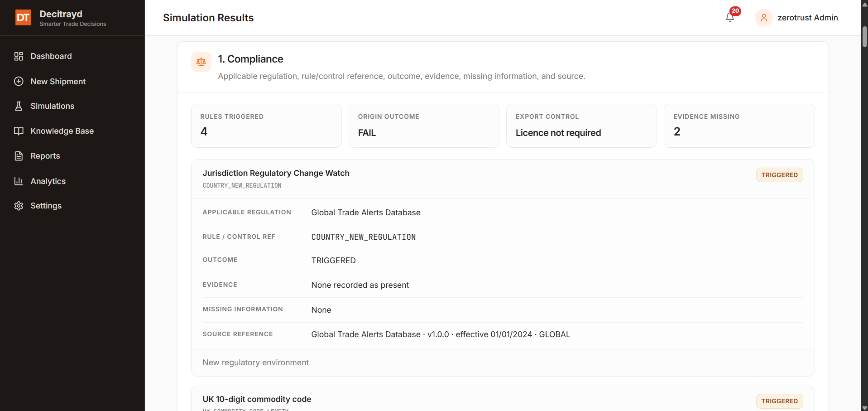This screenshot has width=868, height=411.
Task: Click the Simulation Results page title
Action: point(208,18)
